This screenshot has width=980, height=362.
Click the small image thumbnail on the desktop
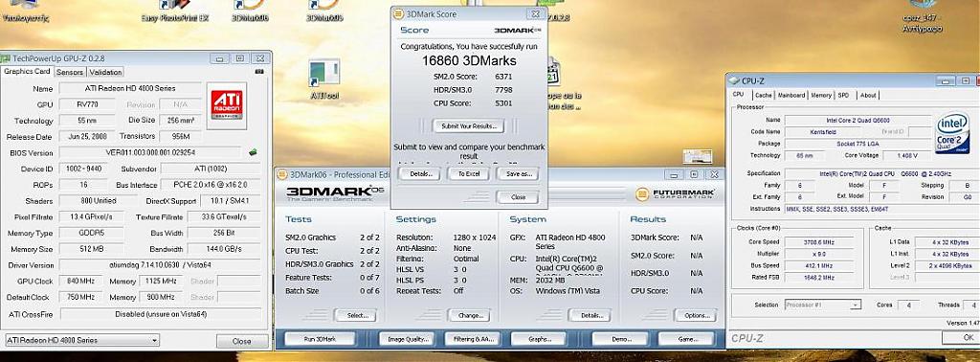pyautogui.click(x=698, y=156)
